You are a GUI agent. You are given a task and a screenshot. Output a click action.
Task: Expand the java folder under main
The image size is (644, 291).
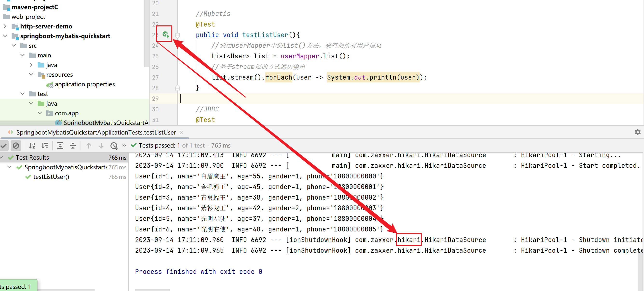(31, 65)
